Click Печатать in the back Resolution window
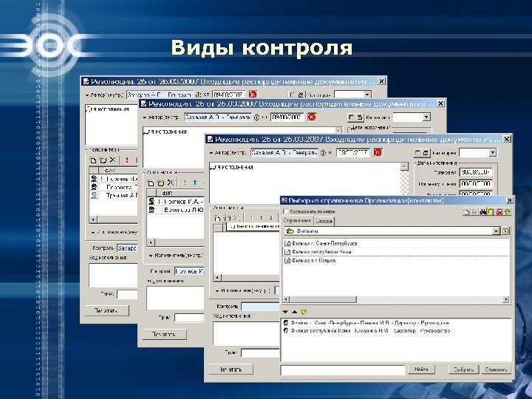The image size is (532, 399). click(x=106, y=310)
